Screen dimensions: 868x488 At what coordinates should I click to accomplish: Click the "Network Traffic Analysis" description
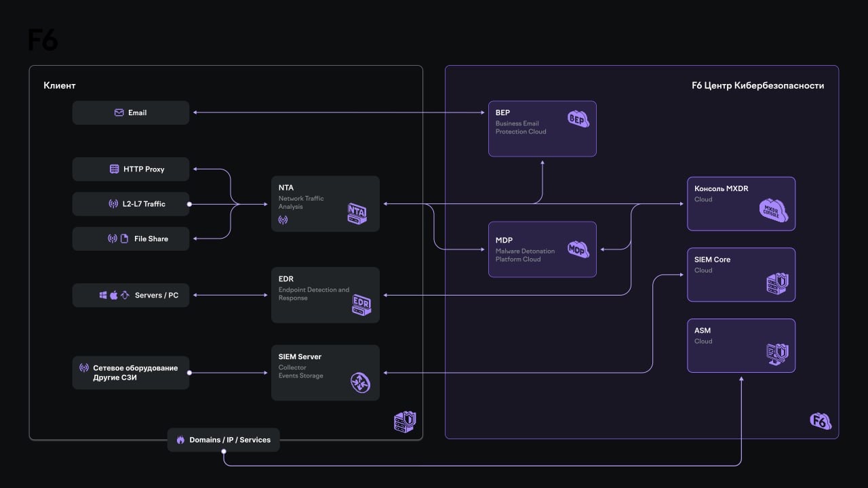(x=301, y=203)
